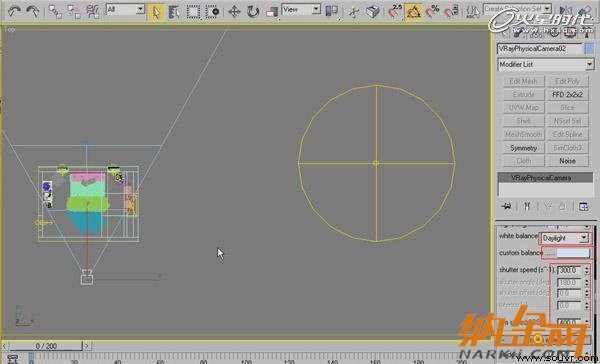Viewport: 600px width, 364px height.
Task: Select the Select and Rotate tool
Action: click(253, 12)
